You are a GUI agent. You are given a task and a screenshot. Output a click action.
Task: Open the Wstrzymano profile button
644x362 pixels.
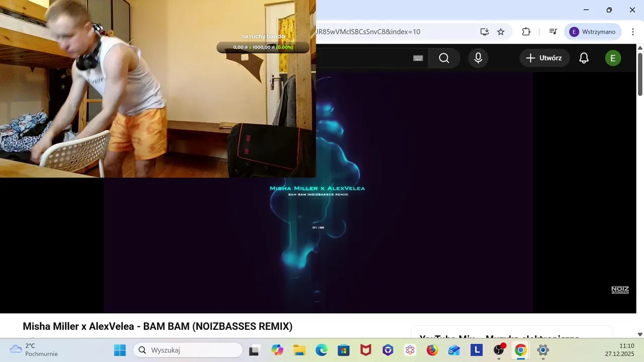tap(593, 32)
